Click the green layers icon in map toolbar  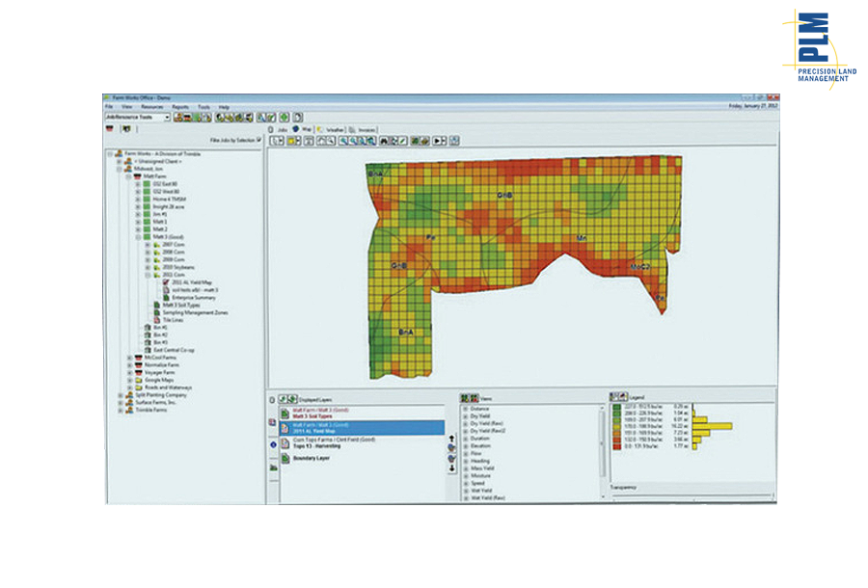point(415,141)
